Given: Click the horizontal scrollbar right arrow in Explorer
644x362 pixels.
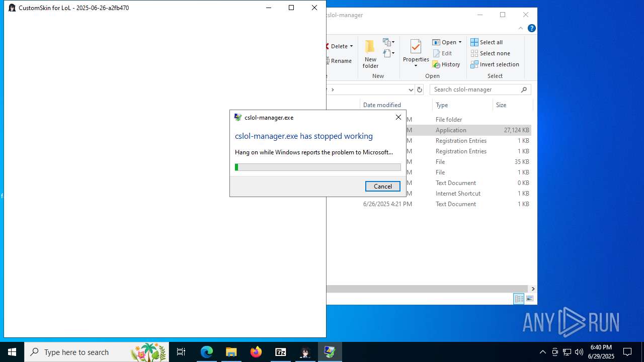Looking at the screenshot, I should click(533, 289).
